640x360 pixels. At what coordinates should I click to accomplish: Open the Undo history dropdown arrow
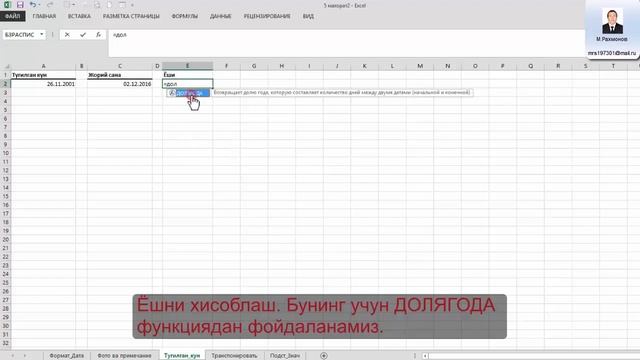[x=39, y=5]
